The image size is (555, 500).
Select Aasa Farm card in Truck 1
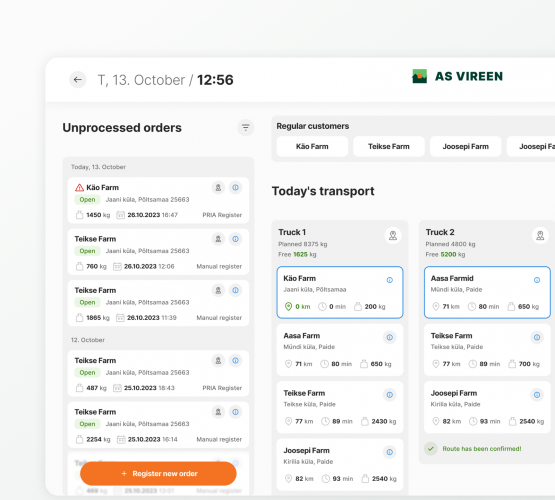340,350
